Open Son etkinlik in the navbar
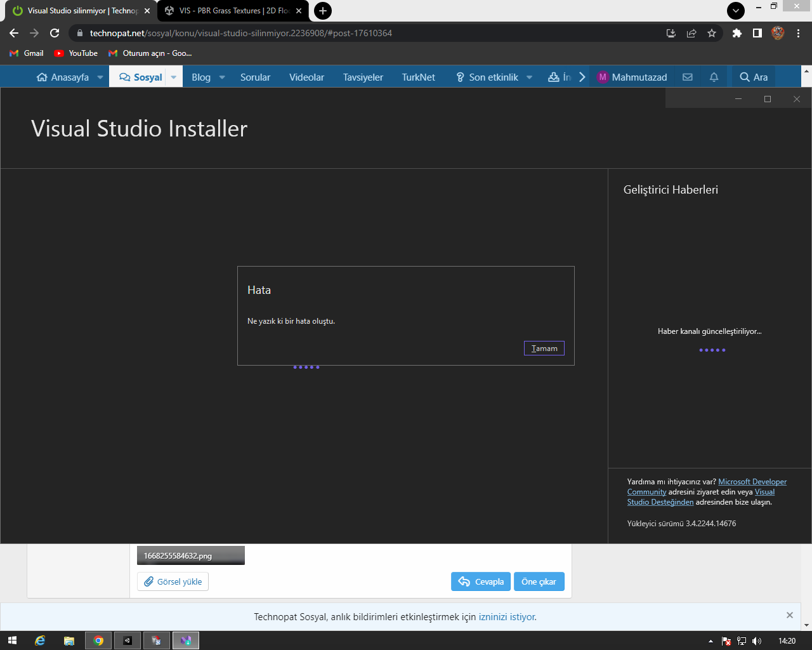The image size is (812, 650). tap(487, 77)
